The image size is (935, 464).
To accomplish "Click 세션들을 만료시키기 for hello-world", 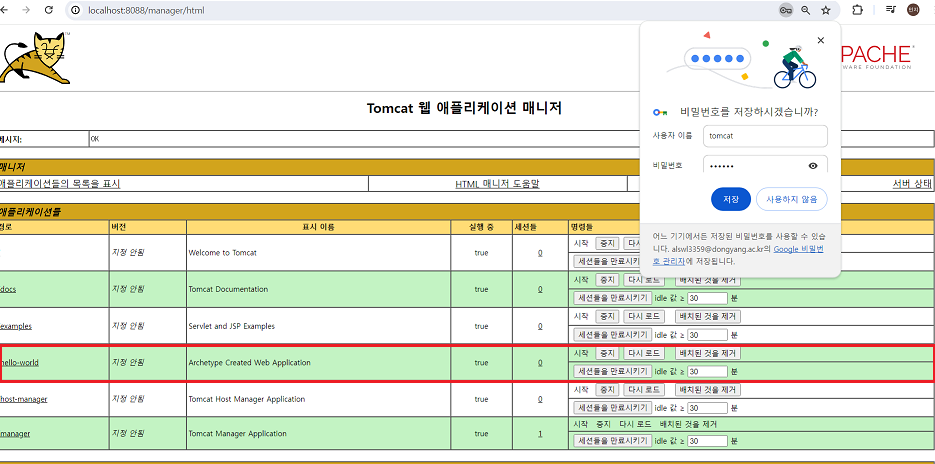I will point(612,371).
